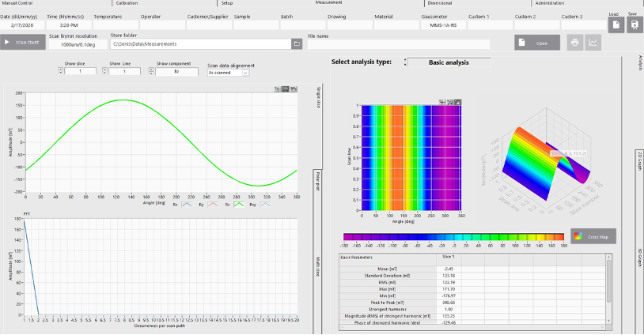Click the Bz plot legend line sample
Viewport: 644px width, 335px height.
coord(239,204)
